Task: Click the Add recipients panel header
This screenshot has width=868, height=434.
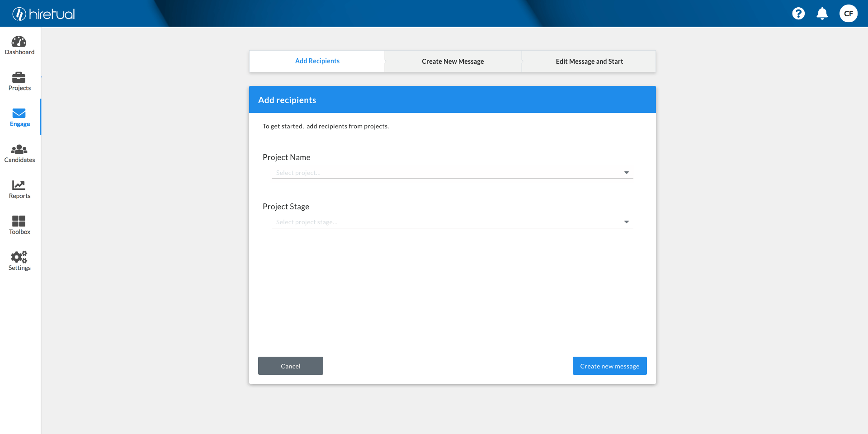Action: 452,99
